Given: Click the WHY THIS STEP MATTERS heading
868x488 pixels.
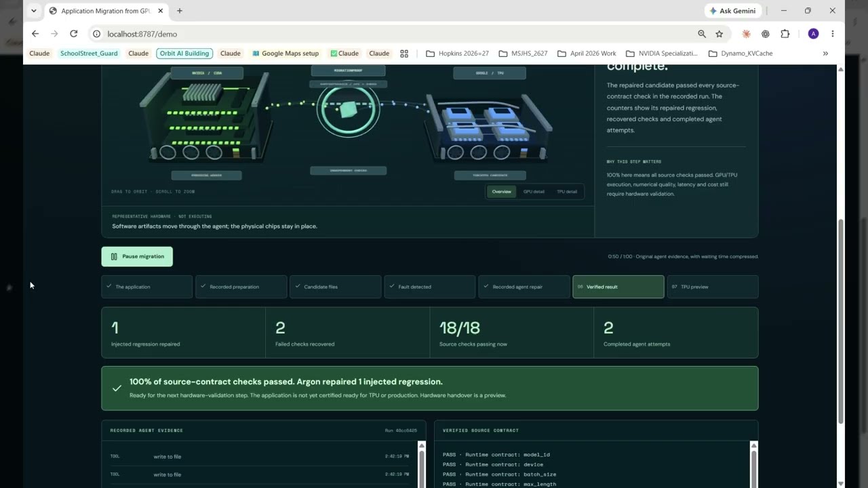Looking at the screenshot, I should [x=634, y=162].
